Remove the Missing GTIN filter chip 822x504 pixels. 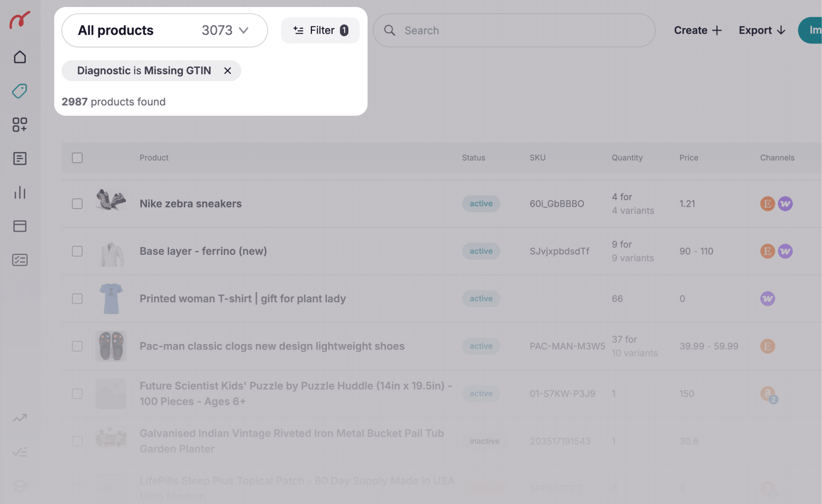tap(227, 70)
